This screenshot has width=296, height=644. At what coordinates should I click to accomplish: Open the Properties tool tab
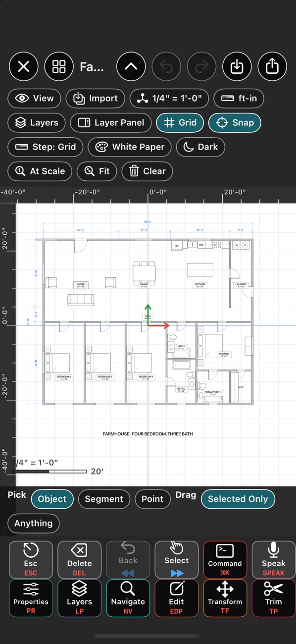tap(31, 598)
